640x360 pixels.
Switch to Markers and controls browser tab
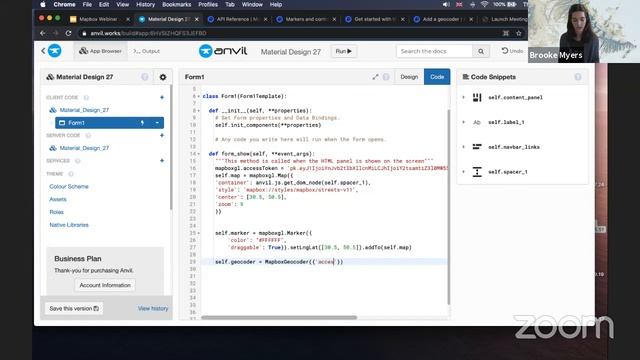click(x=306, y=19)
